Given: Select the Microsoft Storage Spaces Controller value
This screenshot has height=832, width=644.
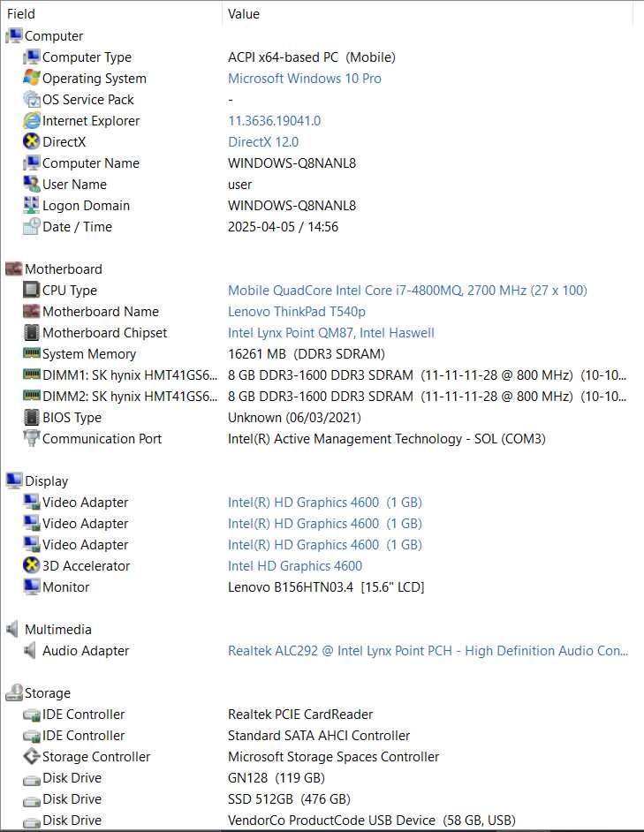Looking at the screenshot, I should [x=333, y=757].
